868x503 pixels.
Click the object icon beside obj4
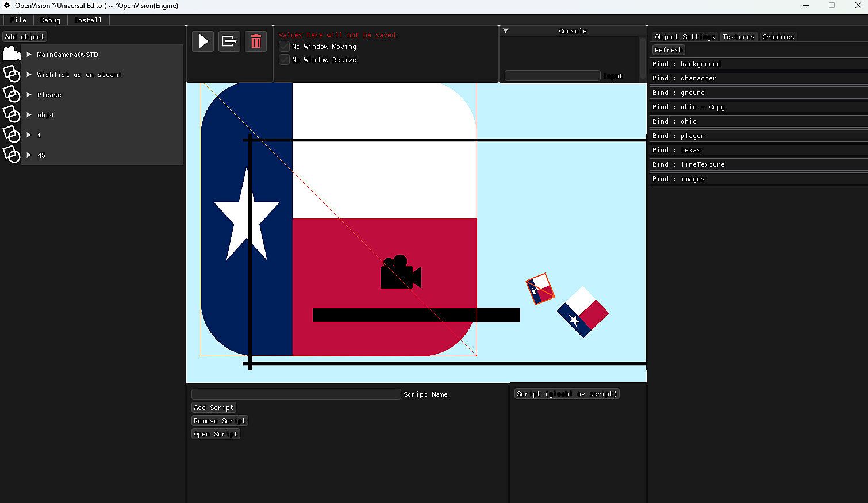point(11,114)
